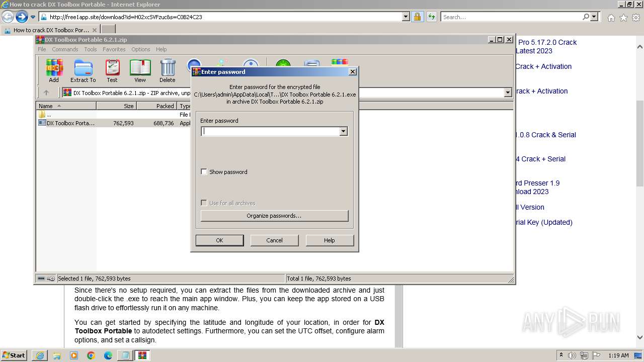
Task: Open the WinRAR Help menu
Action: tap(161, 49)
